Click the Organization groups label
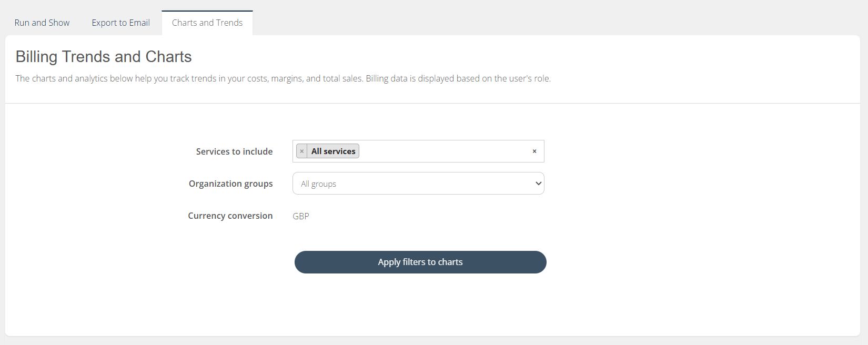Image resolution: width=868 pixels, height=345 pixels. tap(230, 184)
